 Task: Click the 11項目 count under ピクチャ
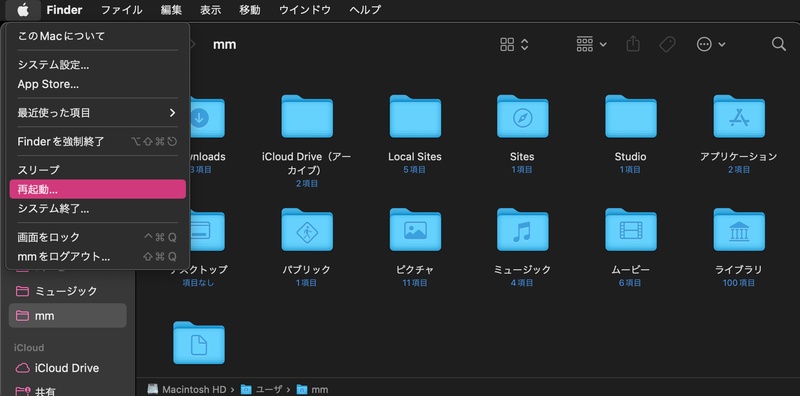[415, 283]
